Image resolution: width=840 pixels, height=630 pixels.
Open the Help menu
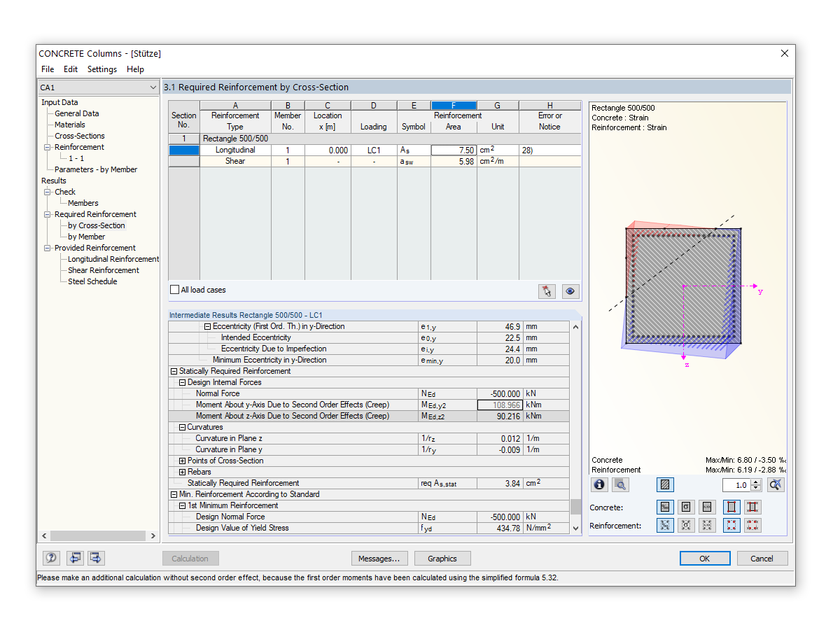tap(135, 69)
